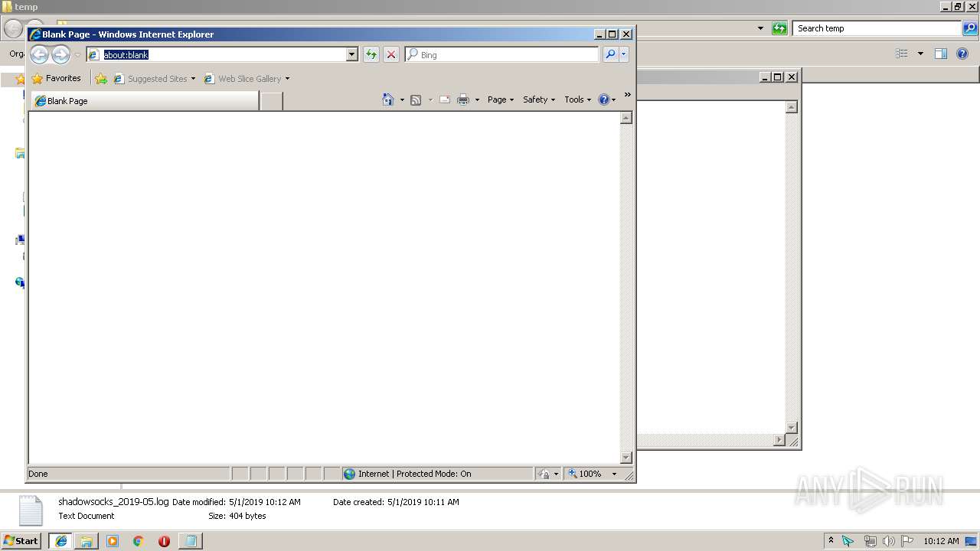
Task: Open Suggested Sites dropdown arrow
Action: [193, 78]
